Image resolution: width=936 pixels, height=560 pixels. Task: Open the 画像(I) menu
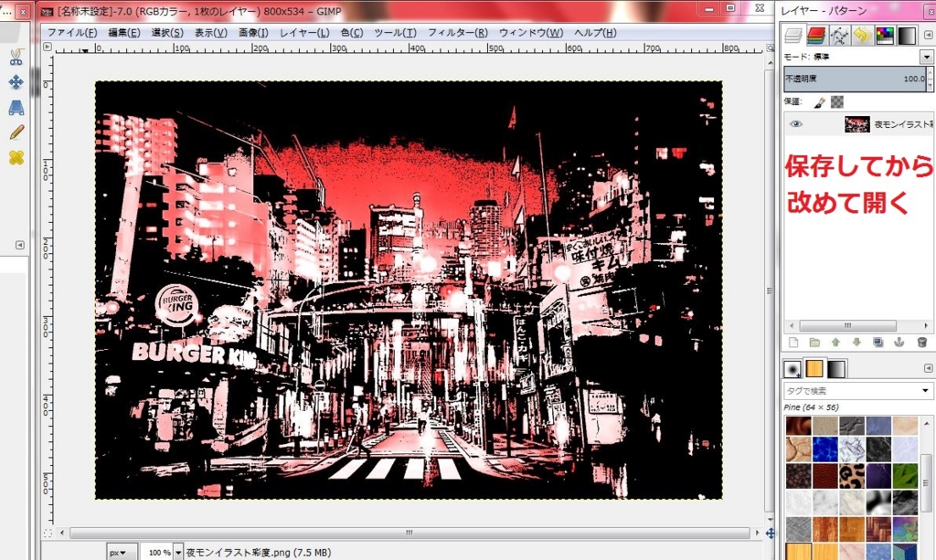253,33
